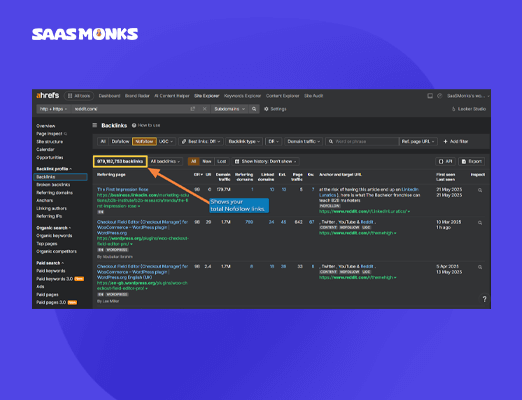The height and width of the screenshot is (400, 522).
Task: Click the help question mark icon
Action: pyautogui.click(x=484, y=299)
